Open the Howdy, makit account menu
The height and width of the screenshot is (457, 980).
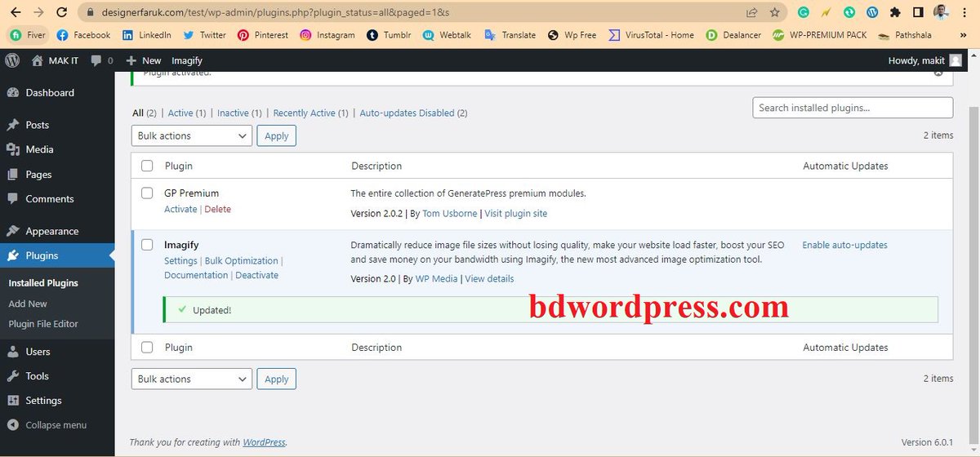click(x=925, y=60)
